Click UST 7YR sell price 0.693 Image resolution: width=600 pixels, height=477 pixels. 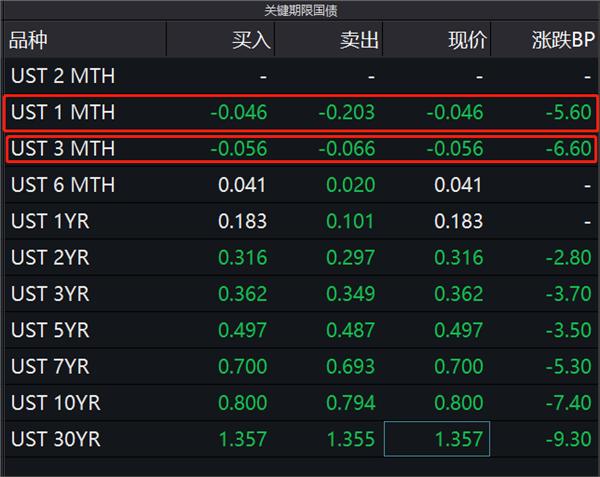pos(351,367)
